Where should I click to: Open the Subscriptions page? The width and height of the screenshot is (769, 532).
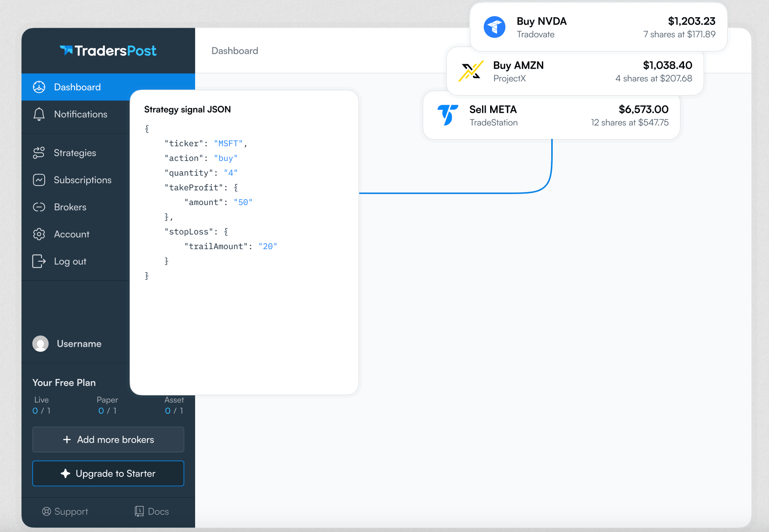click(x=76, y=180)
